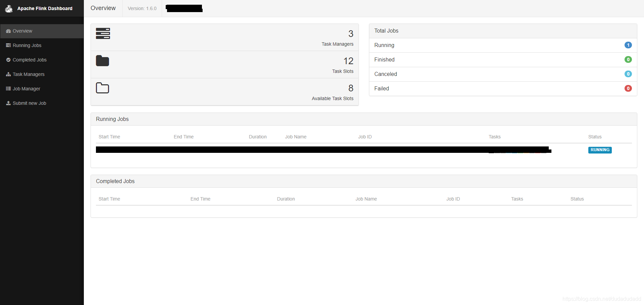Click the Apache Flink Dashboard title link
The width and height of the screenshot is (644, 305).
point(45,8)
